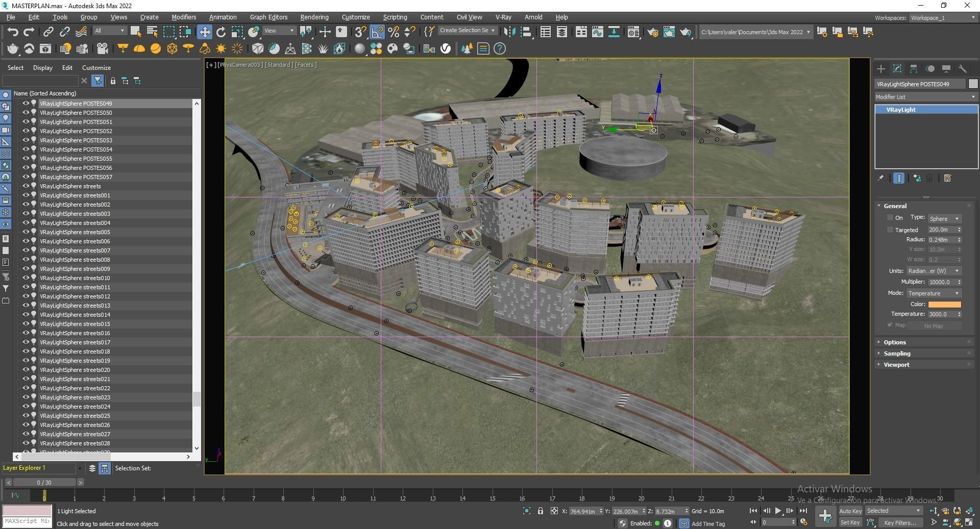Click the Multiplier value field

(x=941, y=282)
